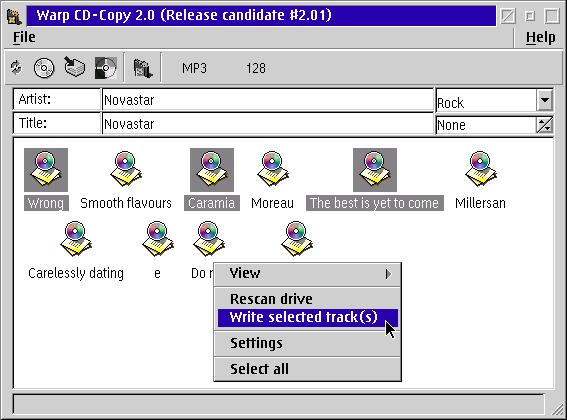This screenshot has height=420, width=567.
Task: Click the MP3 format label
Action: click(194, 68)
